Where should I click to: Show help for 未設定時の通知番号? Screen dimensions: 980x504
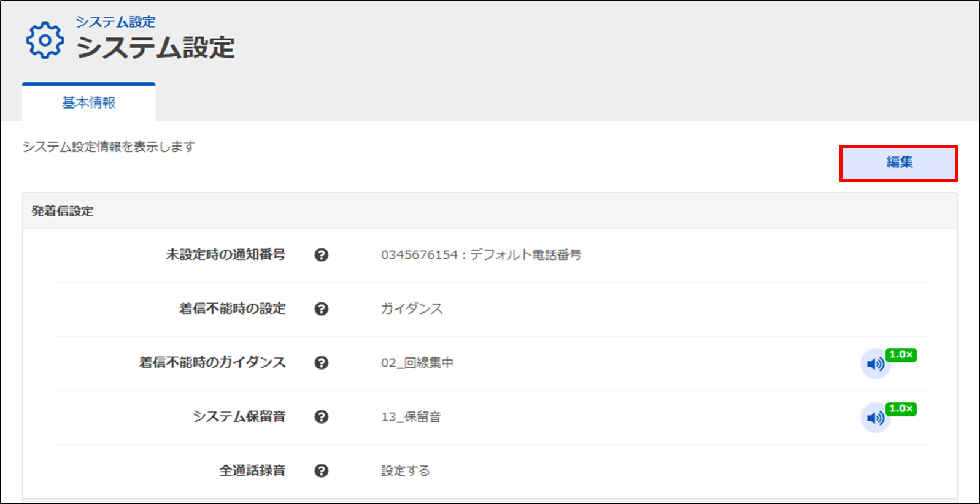pyautogui.click(x=322, y=255)
